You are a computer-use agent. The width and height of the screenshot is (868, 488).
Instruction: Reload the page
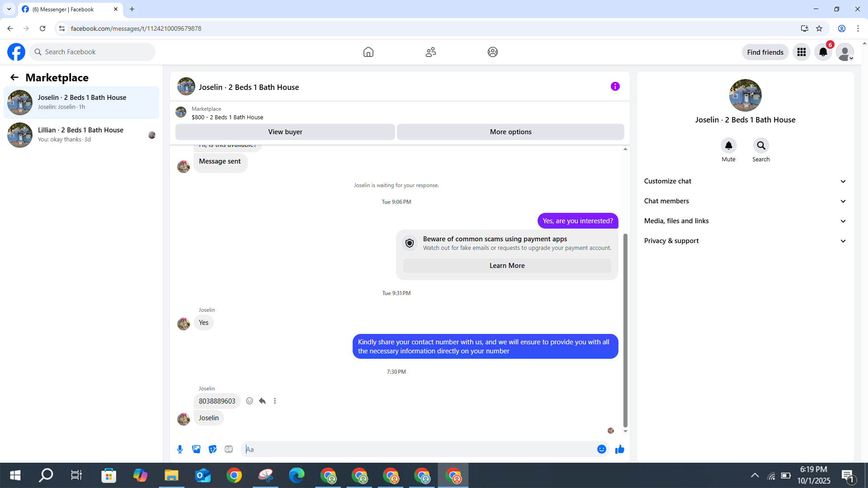pyautogui.click(x=42, y=28)
